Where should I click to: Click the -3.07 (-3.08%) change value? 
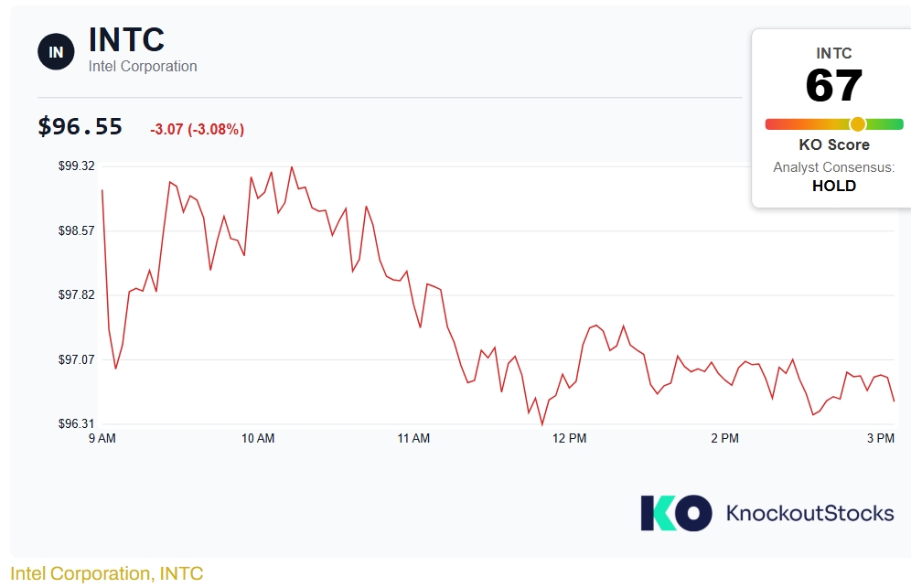(x=197, y=129)
